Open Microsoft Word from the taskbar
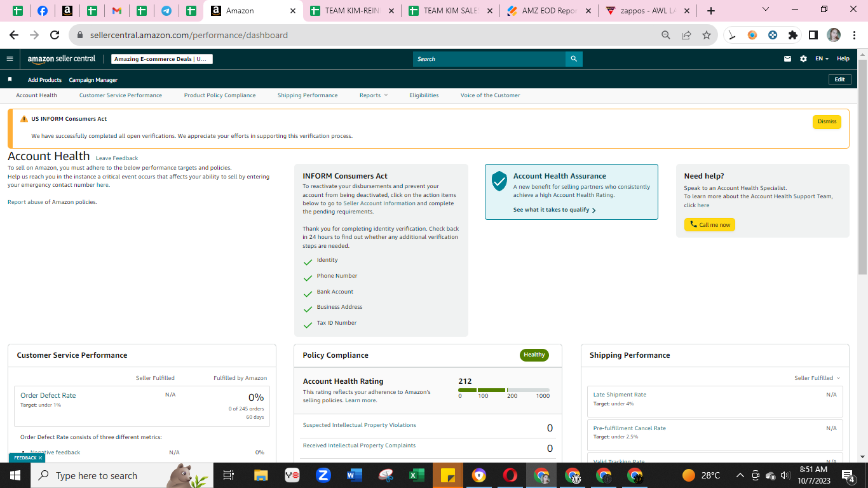 tap(354, 475)
